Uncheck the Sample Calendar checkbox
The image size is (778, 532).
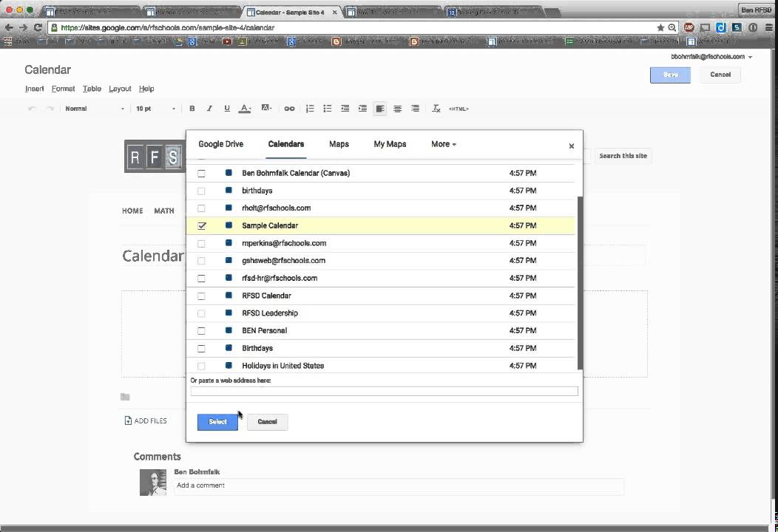pyautogui.click(x=201, y=225)
